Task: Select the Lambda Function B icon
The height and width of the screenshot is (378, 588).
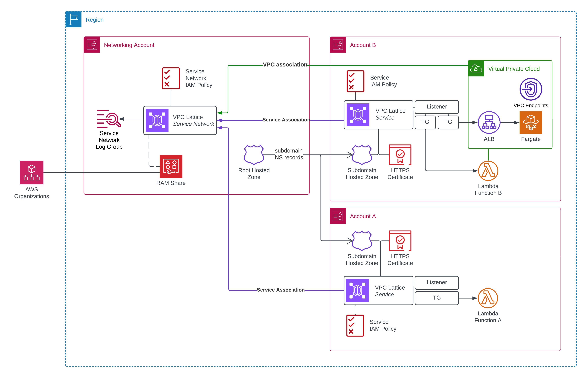Action: tap(488, 171)
